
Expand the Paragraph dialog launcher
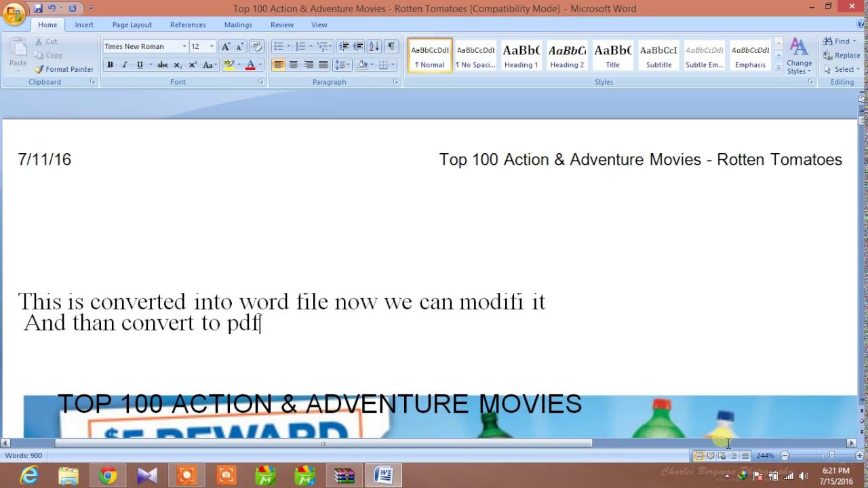click(396, 82)
